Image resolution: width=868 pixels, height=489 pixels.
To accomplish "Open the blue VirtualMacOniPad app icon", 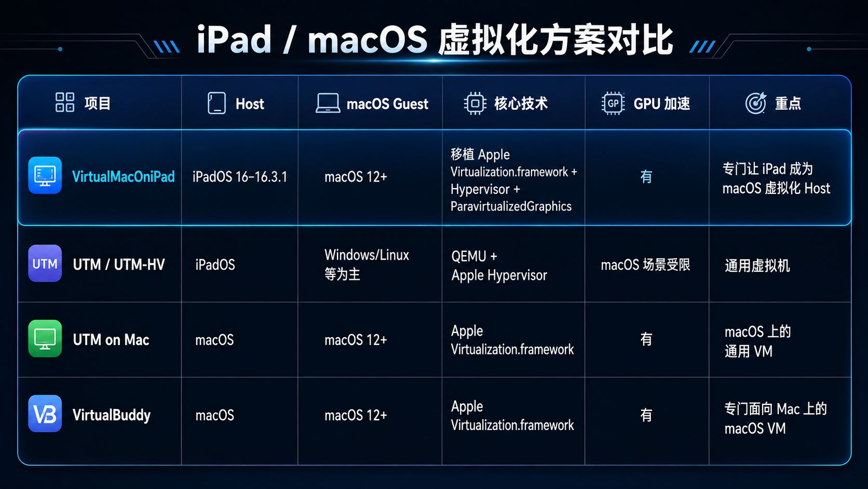I will click(45, 175).
